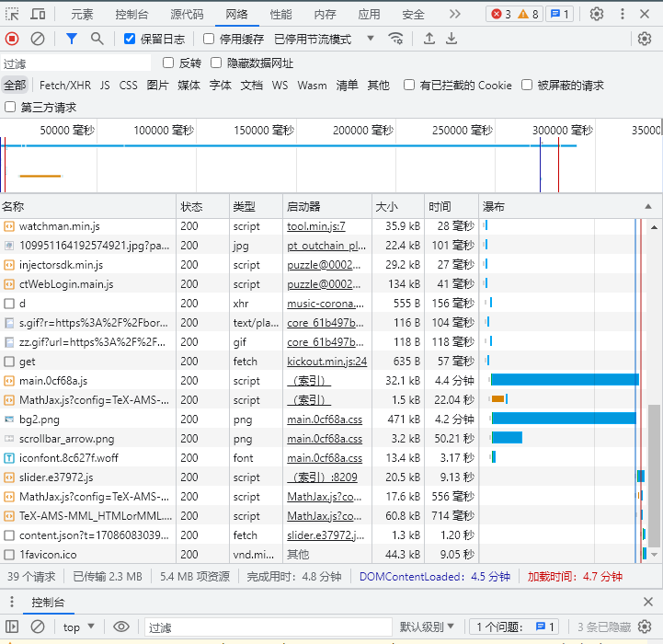Switch to the 内存 tab
This screenshot has height=644, width=663.
click(325, 15)
